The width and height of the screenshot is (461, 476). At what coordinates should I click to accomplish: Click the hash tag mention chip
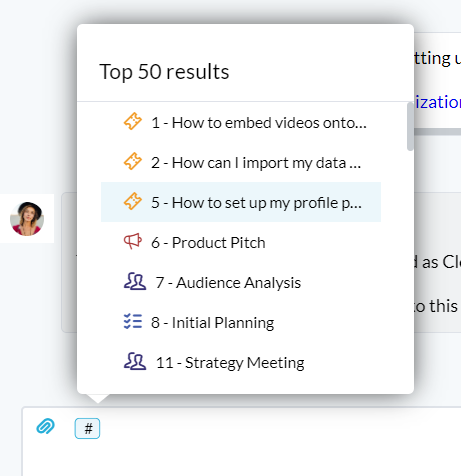tap(87, 428)
